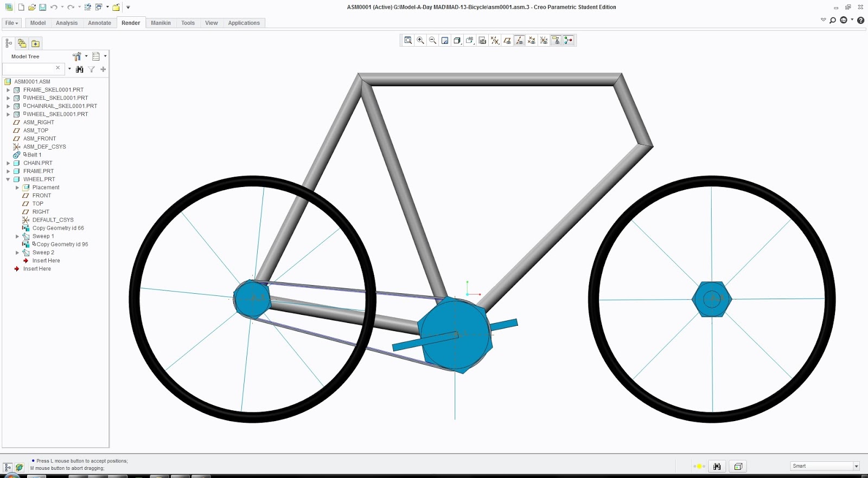Open the Saved Orientations icon
The width and height of the screenshot is (868, 478).
469,40
